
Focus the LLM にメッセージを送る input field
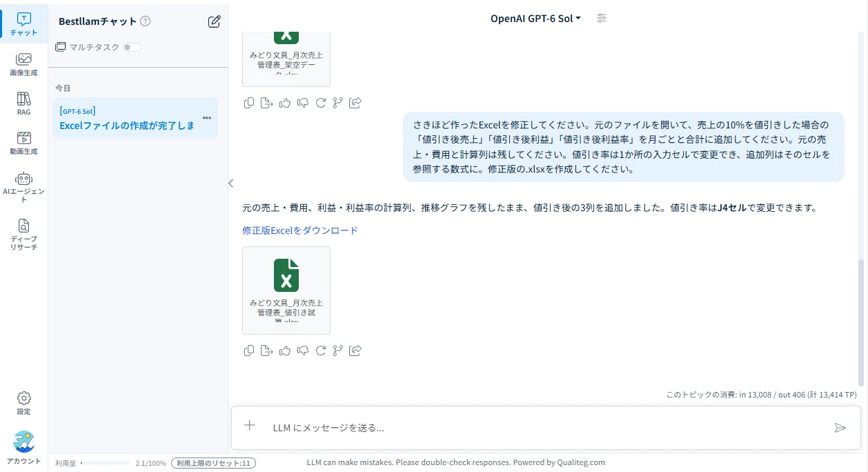click(x=545, y=428)
